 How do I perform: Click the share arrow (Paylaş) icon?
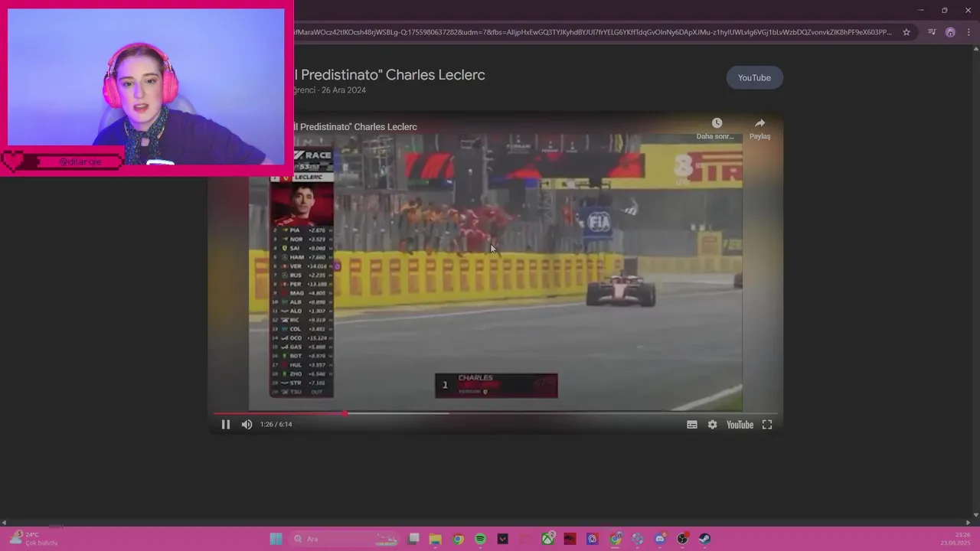(x=759, y=123)
